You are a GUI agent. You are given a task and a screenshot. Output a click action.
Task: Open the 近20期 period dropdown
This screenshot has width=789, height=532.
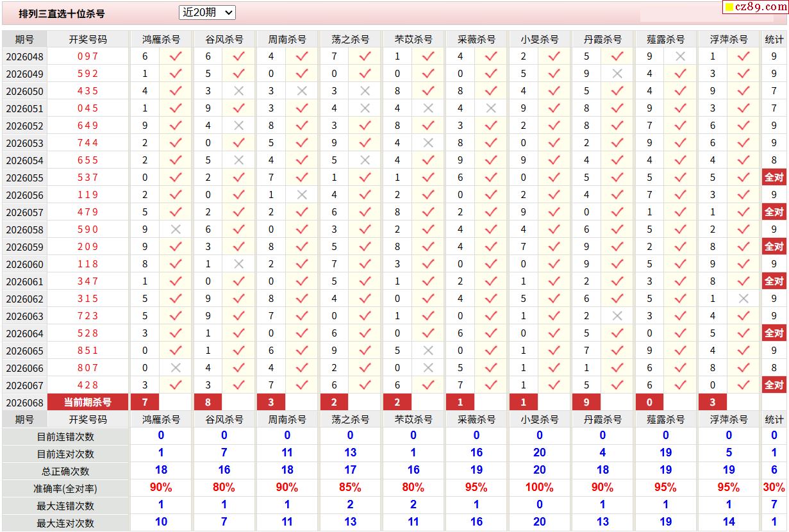point(207,12)
